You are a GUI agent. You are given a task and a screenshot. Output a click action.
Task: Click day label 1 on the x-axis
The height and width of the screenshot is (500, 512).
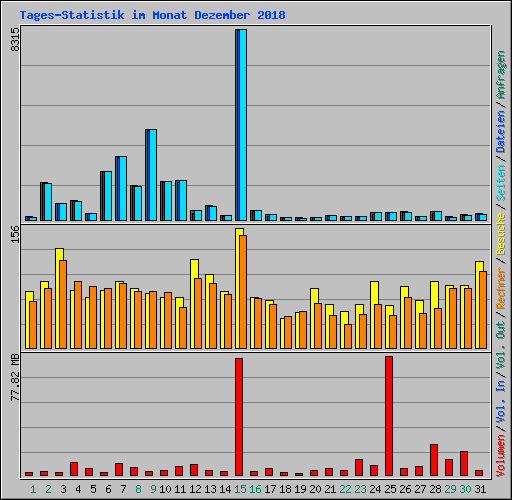click(x=33, y=489)
